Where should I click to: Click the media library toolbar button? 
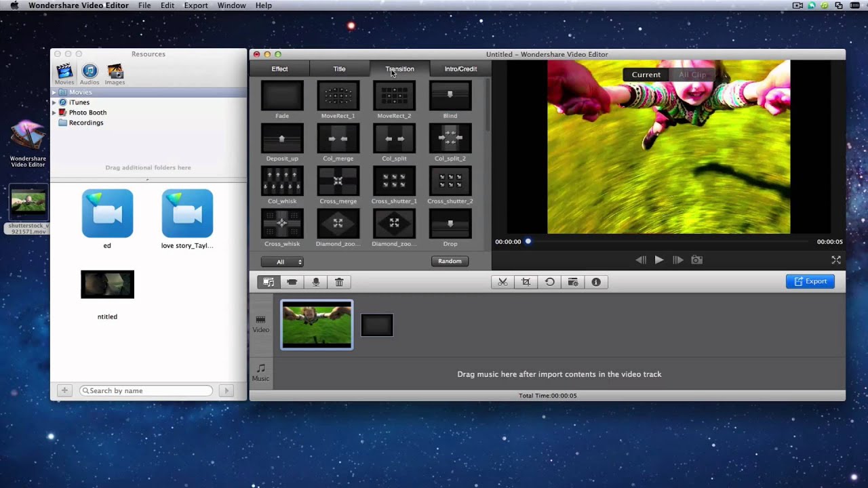click(x=269, y=282)
